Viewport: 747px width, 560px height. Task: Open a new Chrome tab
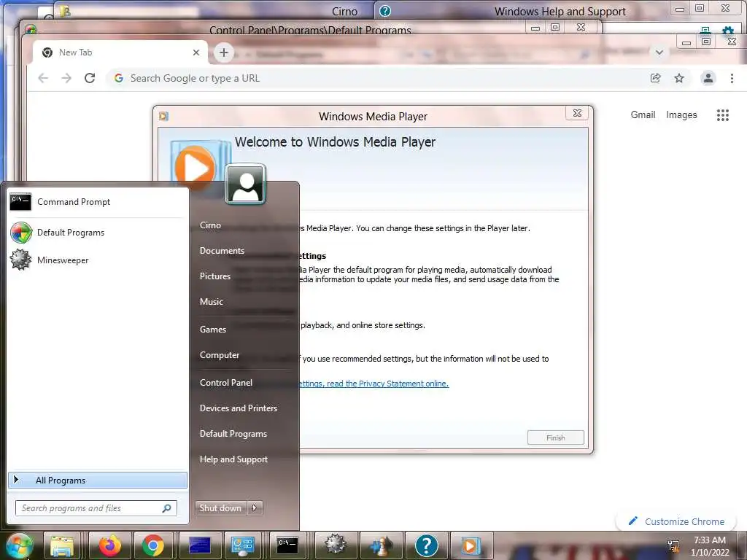pos(224,52)
